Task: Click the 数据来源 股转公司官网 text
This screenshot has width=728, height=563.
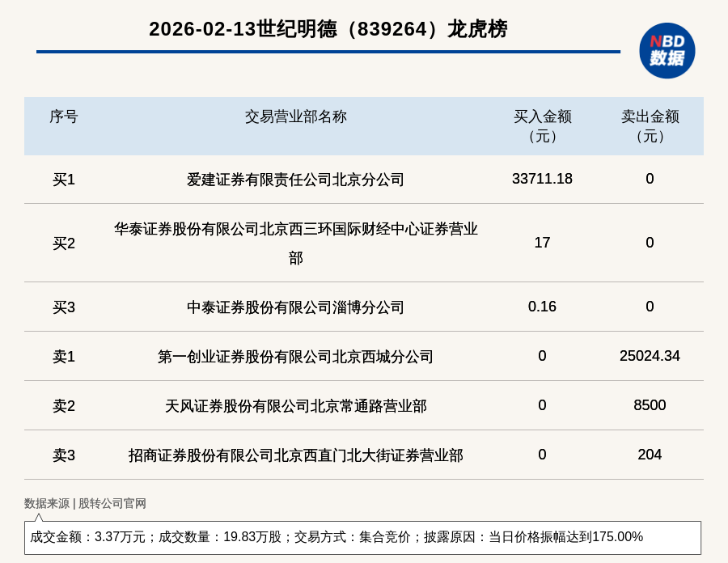Action: click(85, 503)
